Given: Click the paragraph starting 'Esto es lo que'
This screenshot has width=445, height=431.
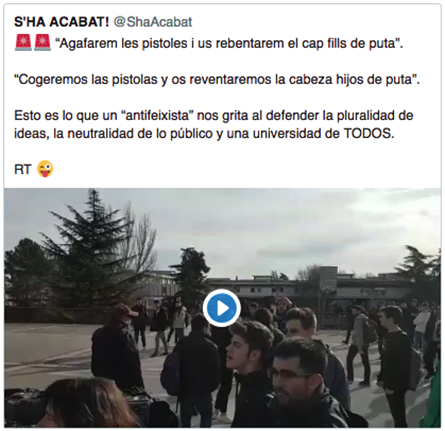Looking at the screenshot, I should [x=214, y=125].
